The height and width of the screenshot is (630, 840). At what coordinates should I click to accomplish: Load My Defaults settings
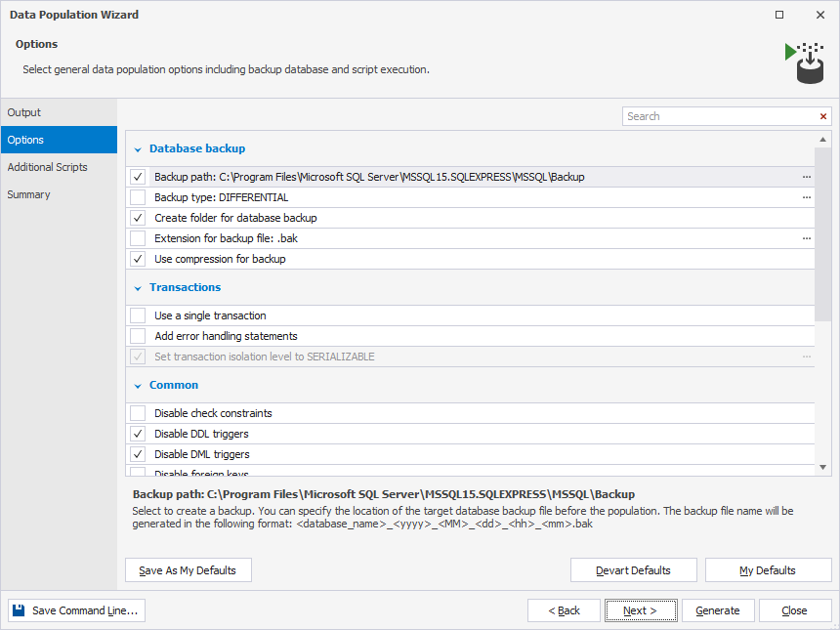click(768, 570)
